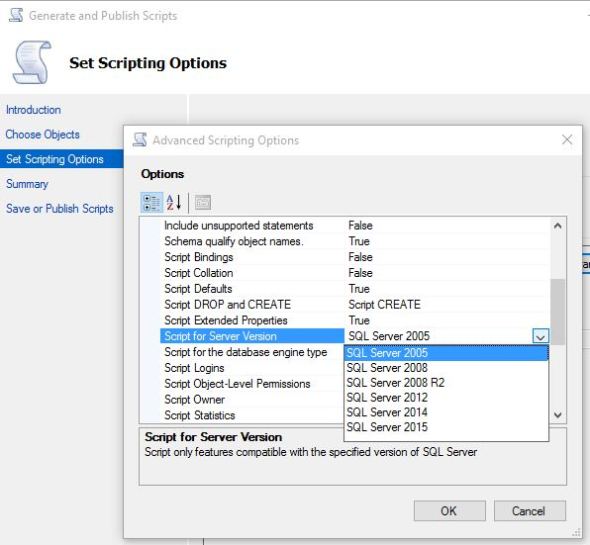Click the Categorized view icon in Options toolbar

(x=152, y=202)
